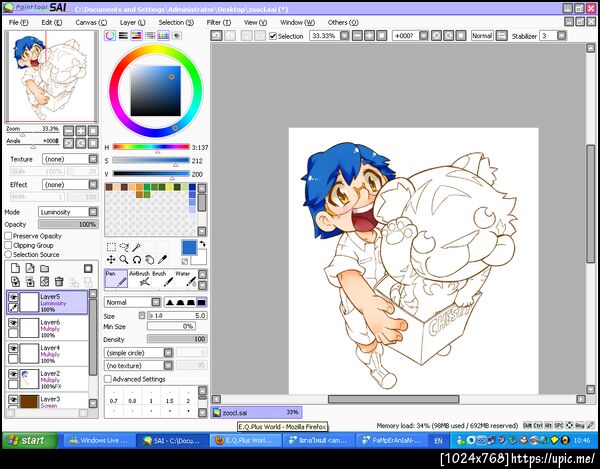Click the Hue slider bar
The image size is (600, 469).
(x=151, y=147)
